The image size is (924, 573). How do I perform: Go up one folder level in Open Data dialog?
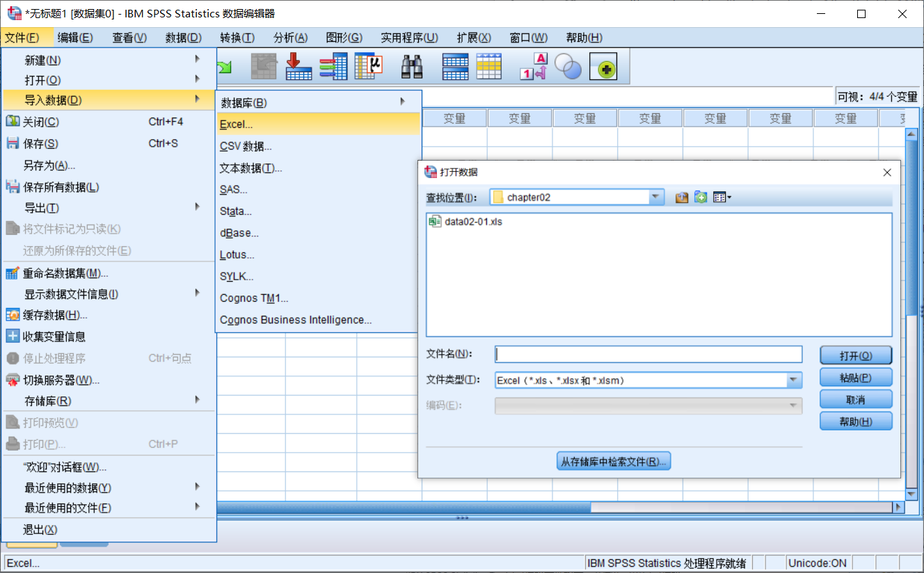tap(682, 197)
